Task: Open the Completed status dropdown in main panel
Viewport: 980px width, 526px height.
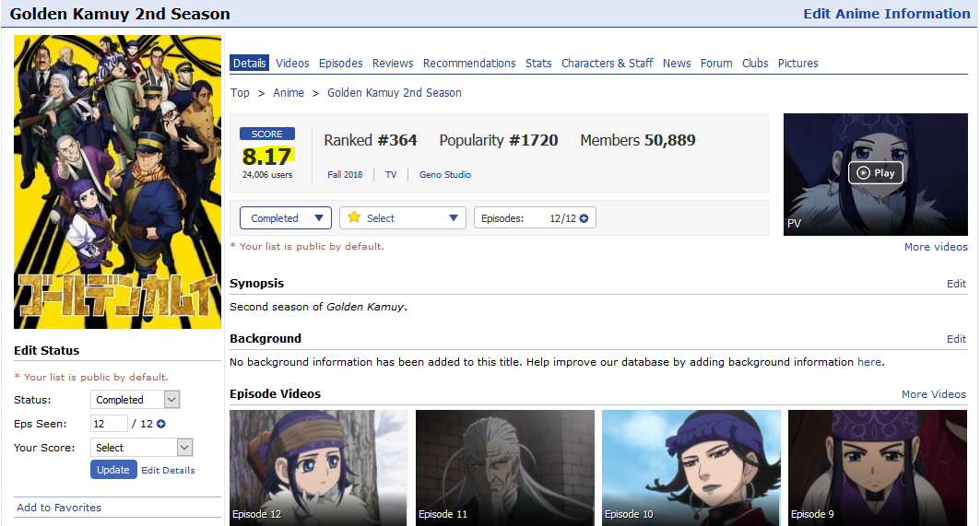Action: click(x=286, y=218)
